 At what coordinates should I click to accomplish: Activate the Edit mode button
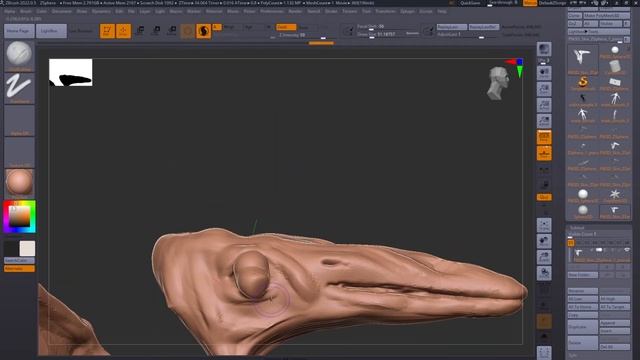click(x=107, y=31)
